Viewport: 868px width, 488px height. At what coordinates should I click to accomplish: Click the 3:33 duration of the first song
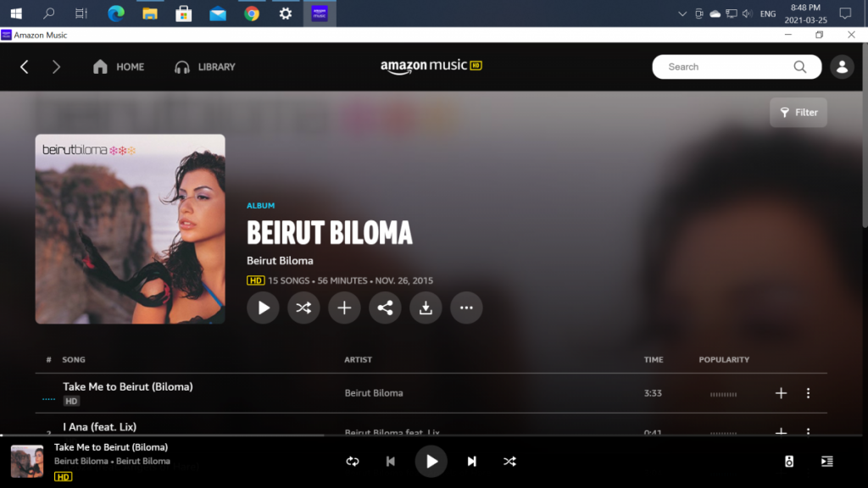(x=653, y=393)
